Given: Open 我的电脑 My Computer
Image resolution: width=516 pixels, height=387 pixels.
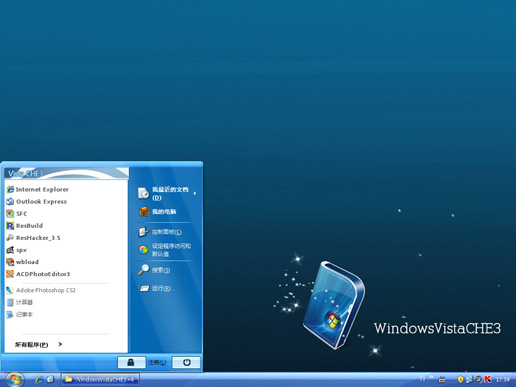Looking at the screenshot, I should [x=157, y=212].
